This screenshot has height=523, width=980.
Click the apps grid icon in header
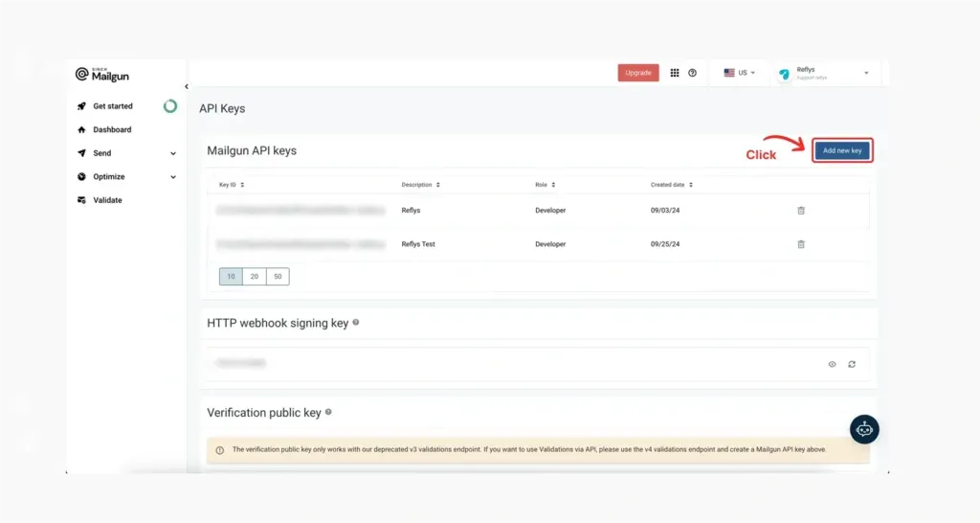click(x=675, y=73)
